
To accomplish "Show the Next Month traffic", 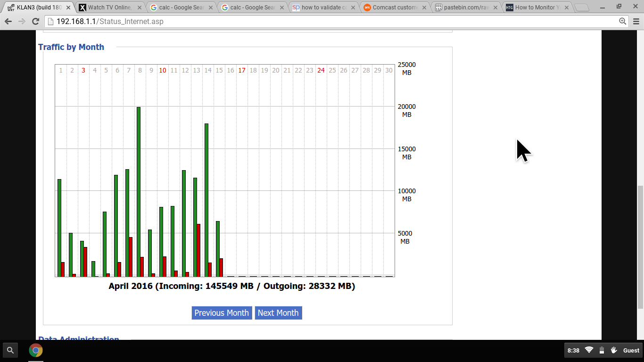I will tap(278, 313).
